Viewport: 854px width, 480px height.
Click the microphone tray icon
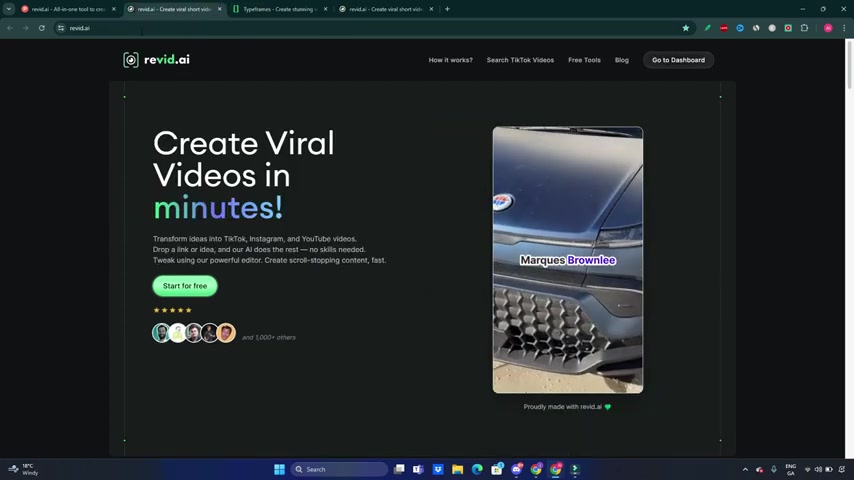(773, 469)
